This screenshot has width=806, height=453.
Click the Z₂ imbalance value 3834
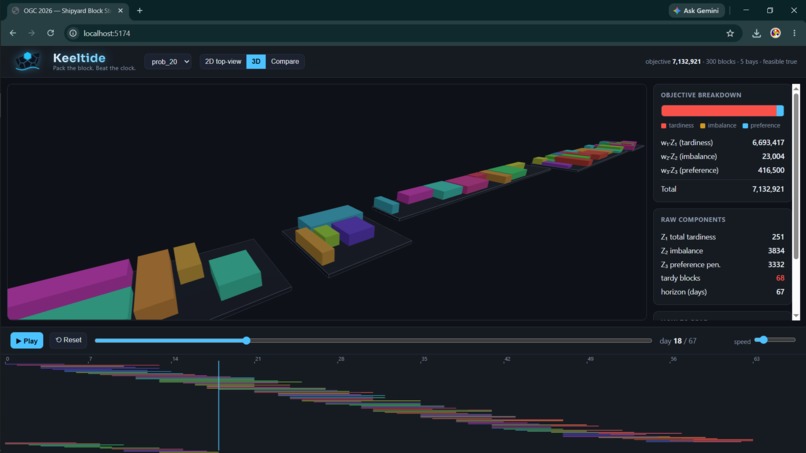[x=776, y=251]
